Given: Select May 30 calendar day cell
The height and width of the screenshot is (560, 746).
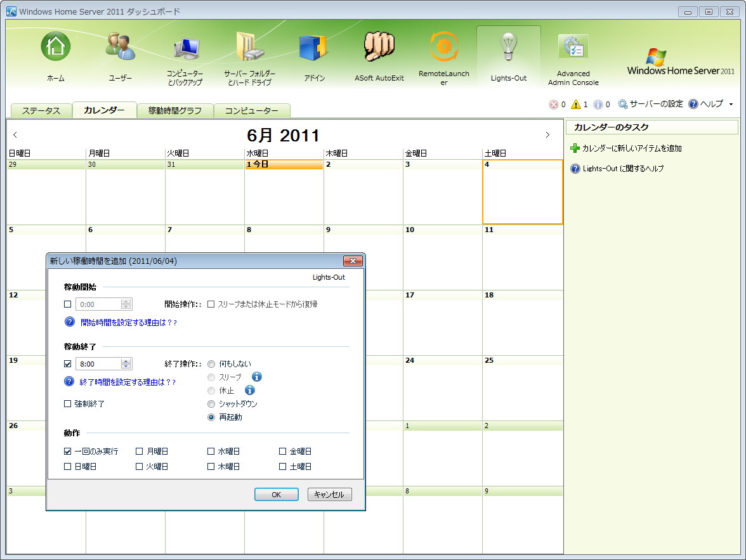Looking at the screenshot, I should [x=126, y=192].
